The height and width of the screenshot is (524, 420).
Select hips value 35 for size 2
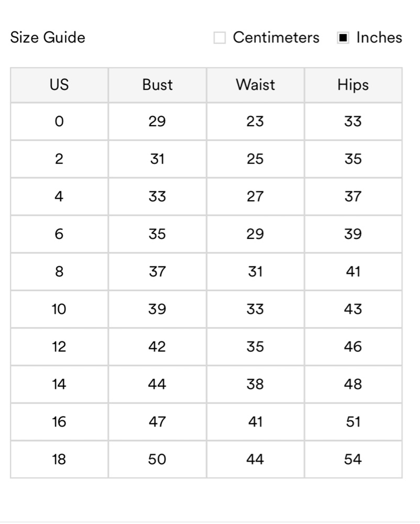coord(353,159)
